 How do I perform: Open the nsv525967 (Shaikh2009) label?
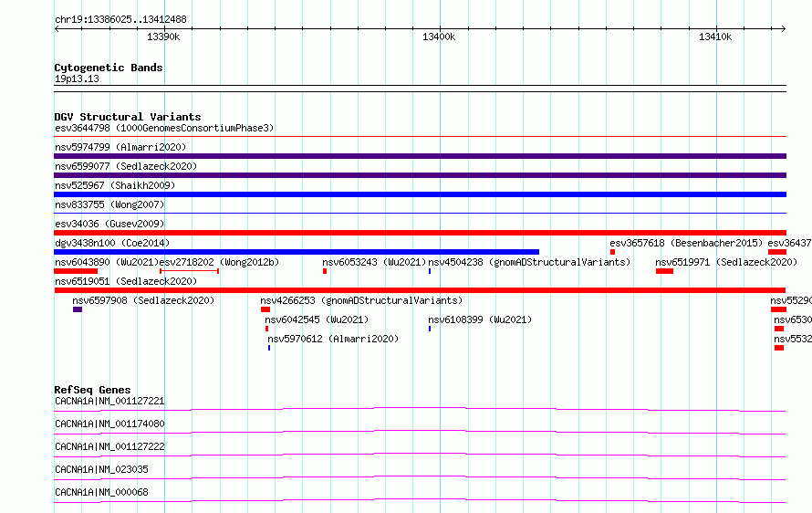coord(115,185)
